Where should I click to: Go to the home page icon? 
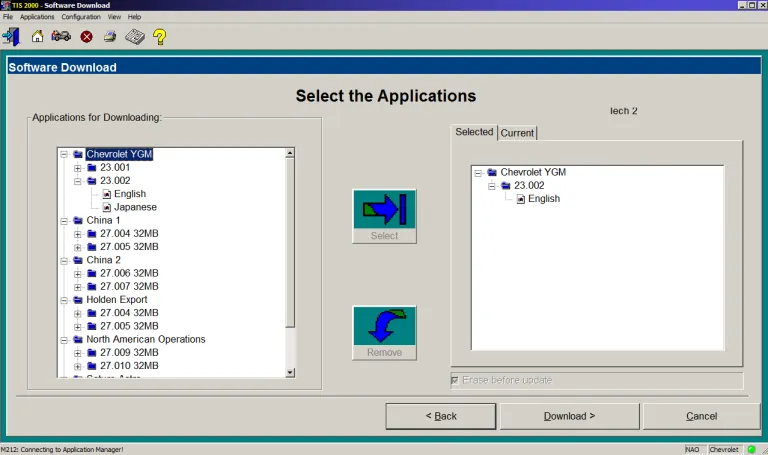pos(37,37)
